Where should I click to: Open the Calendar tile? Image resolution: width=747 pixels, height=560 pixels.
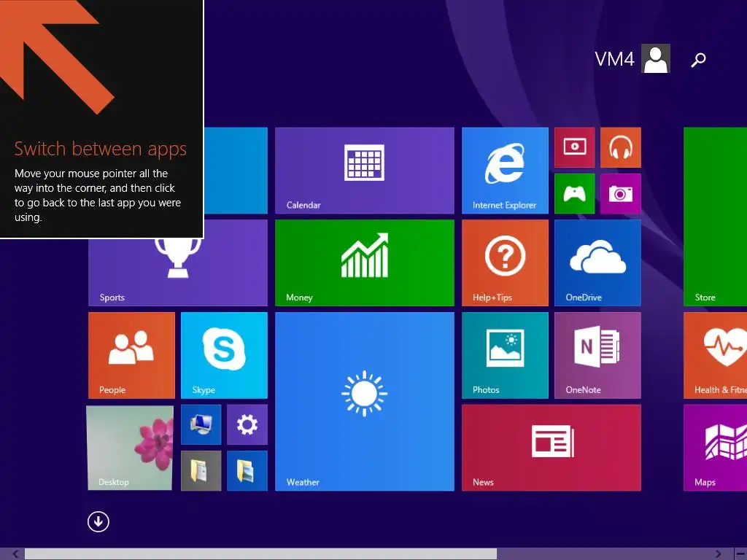[x=365, y=171]
